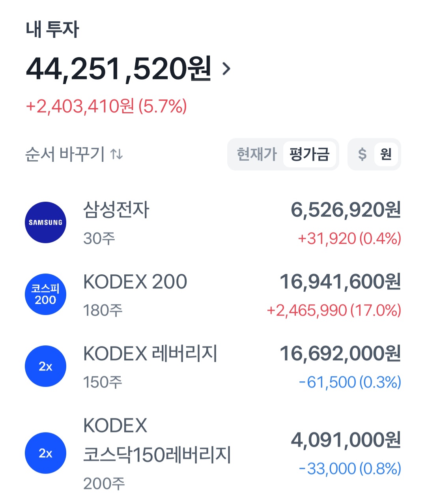Tap the 코스피 200 round icon
This screenshot has height=504, width=426.
pos(45,294)
